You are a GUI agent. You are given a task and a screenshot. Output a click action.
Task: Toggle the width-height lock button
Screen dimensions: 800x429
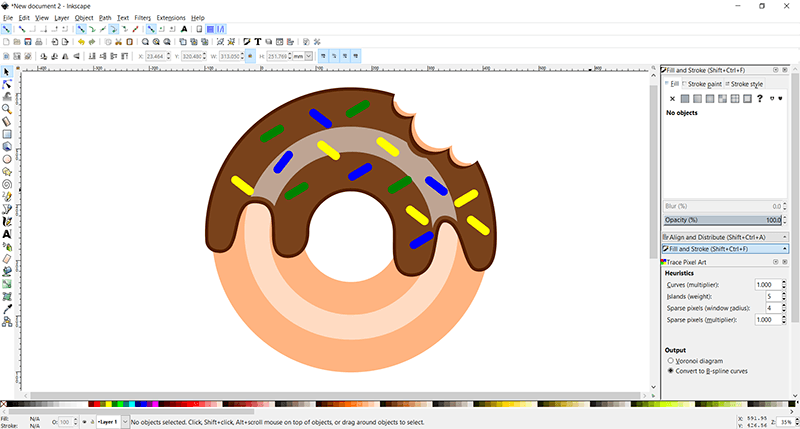click(250, 56)
